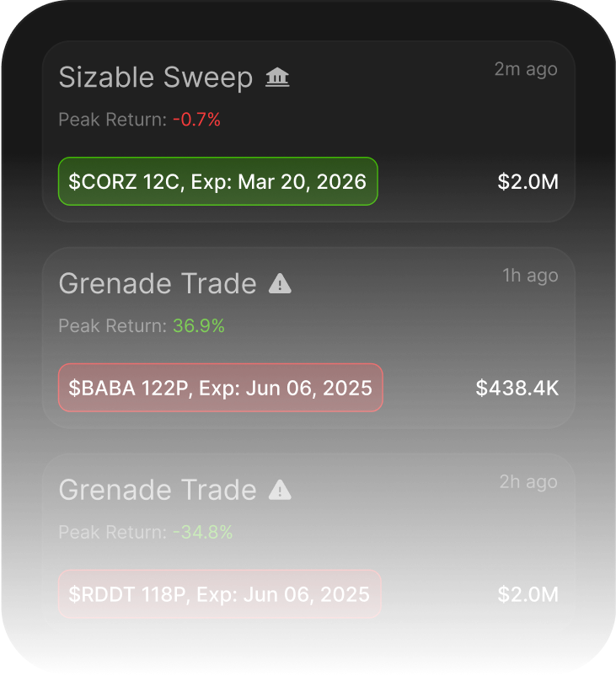Click the 36.9% peak return value
The width and height of the screenshot is (616, 676).
[x=199, y=326]
